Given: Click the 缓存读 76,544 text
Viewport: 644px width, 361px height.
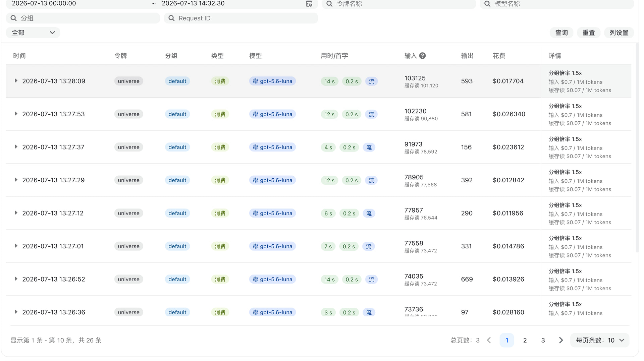Looking at the screenshot, I should (x=421, y=218).
